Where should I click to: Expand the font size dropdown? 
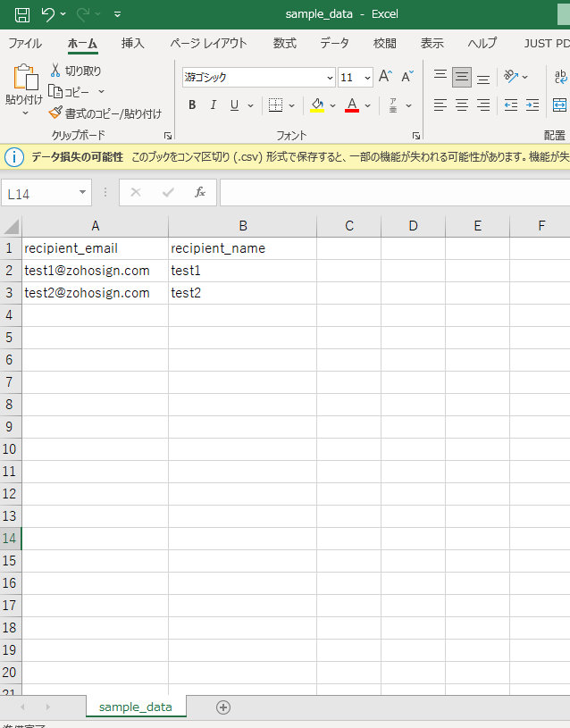pyautogui.click(x=368, y=78)
